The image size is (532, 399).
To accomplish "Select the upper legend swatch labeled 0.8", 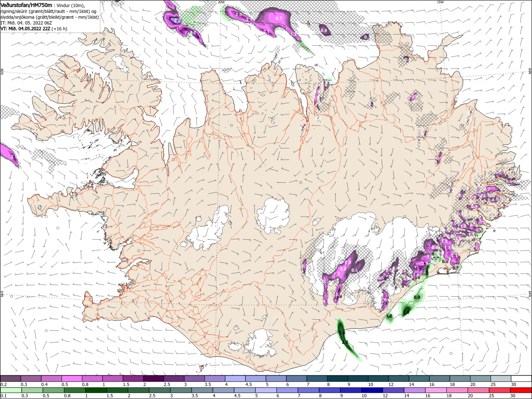I will [x=92, y=378].
